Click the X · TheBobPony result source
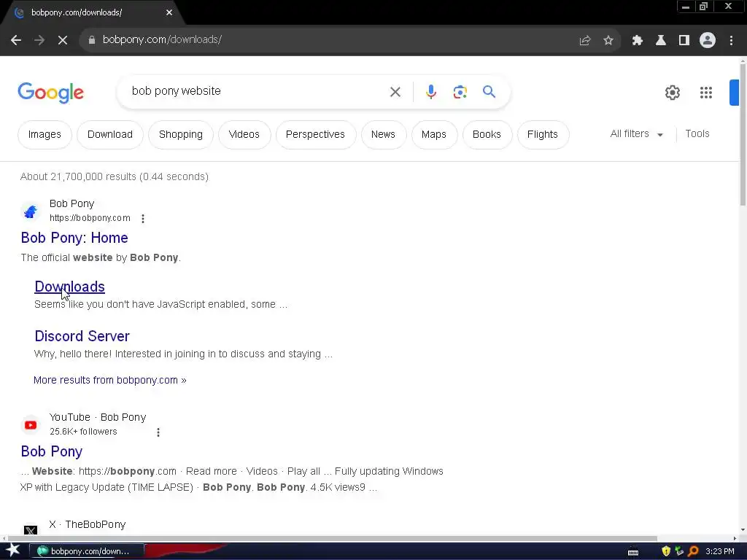This screenshot has width=747, height=560. [88, 524]
